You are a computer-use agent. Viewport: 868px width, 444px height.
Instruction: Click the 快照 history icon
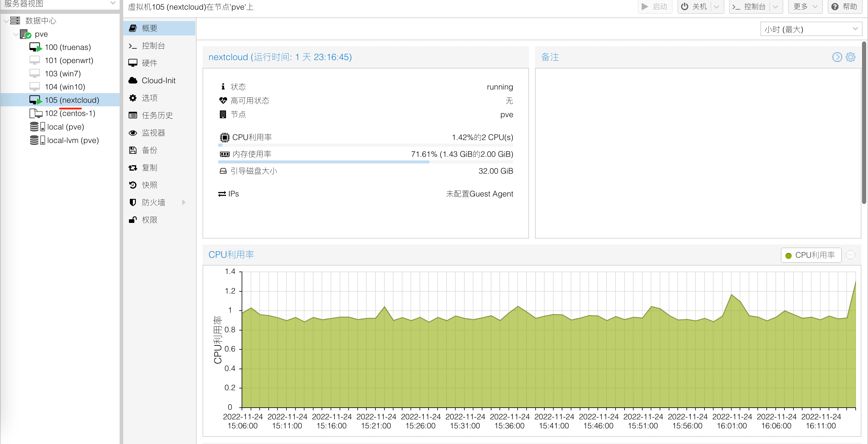pyautogui.click(x=133, y=185)
